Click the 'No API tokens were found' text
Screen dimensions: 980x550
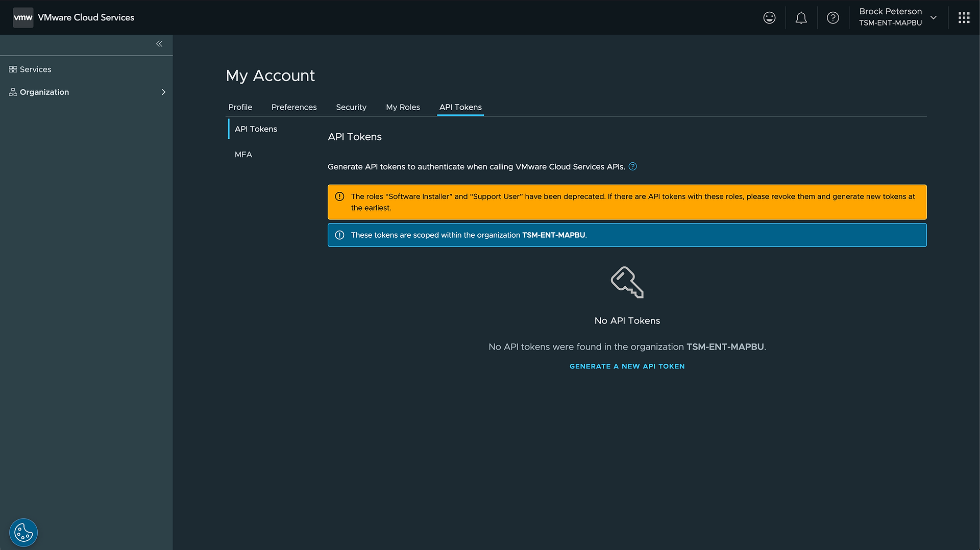click(627, 347)
